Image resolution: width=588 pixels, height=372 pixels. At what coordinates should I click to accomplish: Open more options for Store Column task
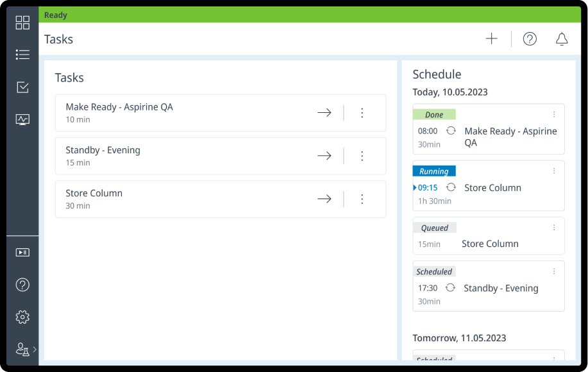click(362, 199)
